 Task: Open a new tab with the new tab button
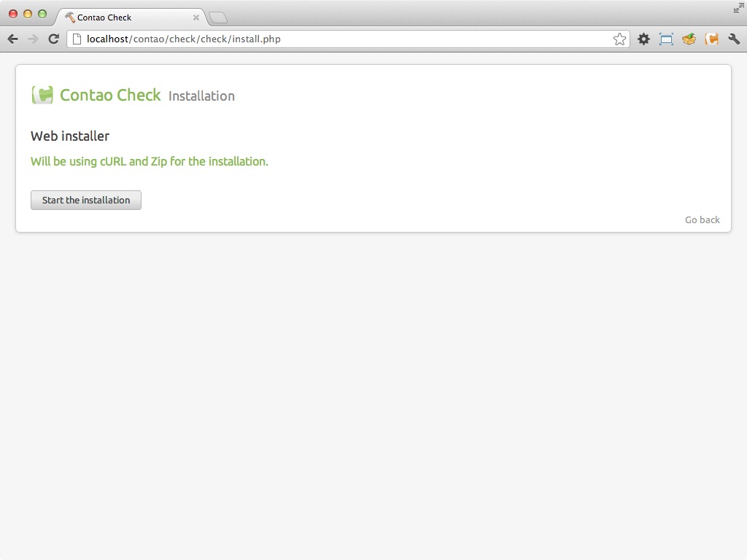[218, 17]
